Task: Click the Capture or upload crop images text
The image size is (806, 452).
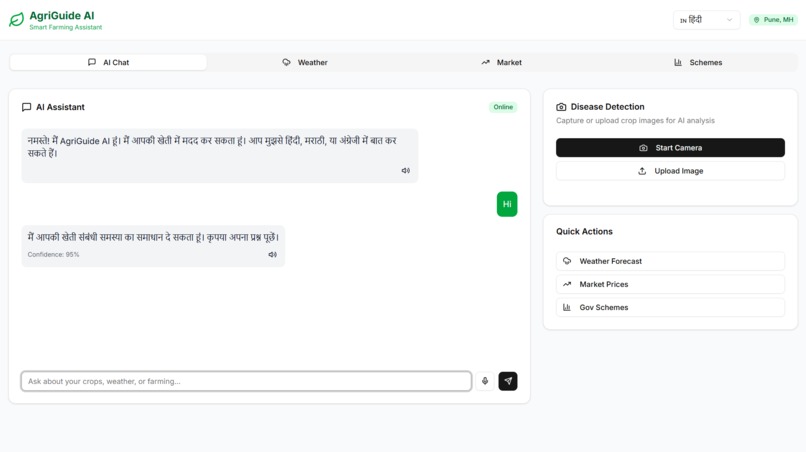Action: (x=635, y=121)
